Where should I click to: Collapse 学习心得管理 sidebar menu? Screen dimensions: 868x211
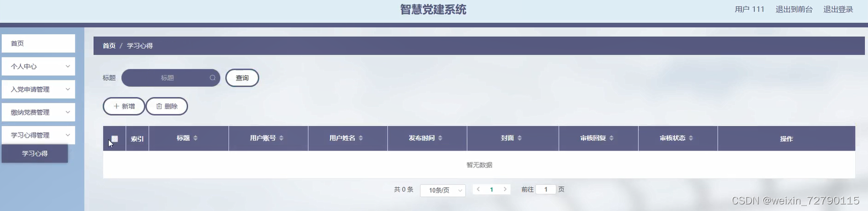38,135
